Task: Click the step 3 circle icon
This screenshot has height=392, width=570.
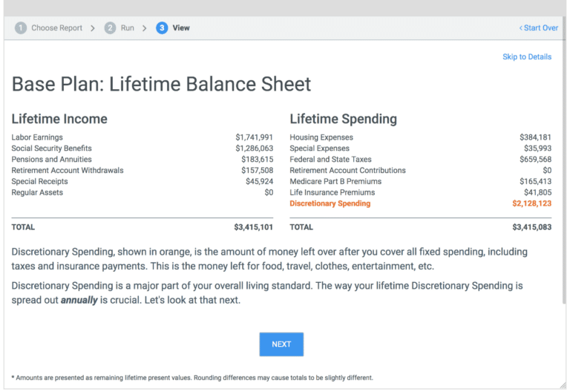Action: click(162, 28)
